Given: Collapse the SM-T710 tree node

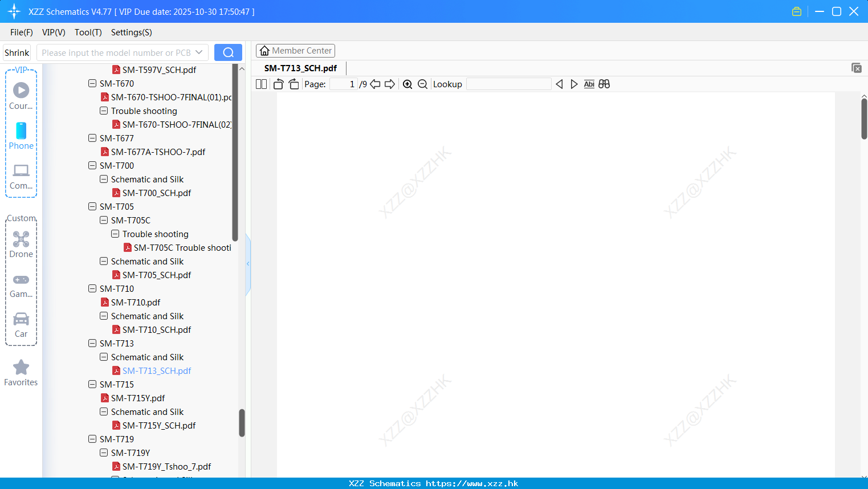Looking at the screenshot, I should click(92, 288).
